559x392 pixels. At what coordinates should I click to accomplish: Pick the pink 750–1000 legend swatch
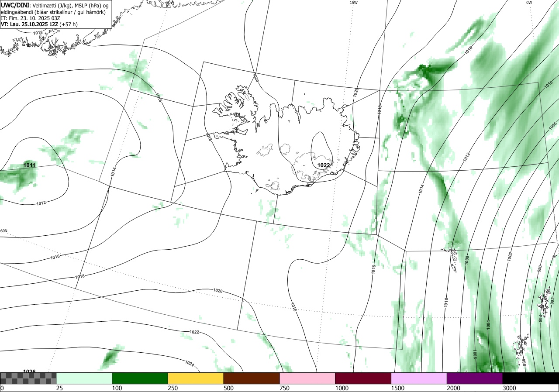click(x=307, y=378)
